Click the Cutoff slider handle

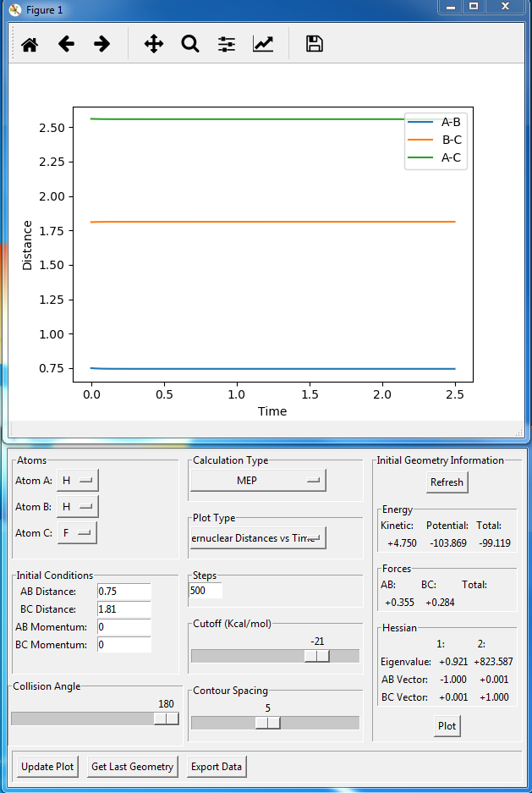pos(317,656)
